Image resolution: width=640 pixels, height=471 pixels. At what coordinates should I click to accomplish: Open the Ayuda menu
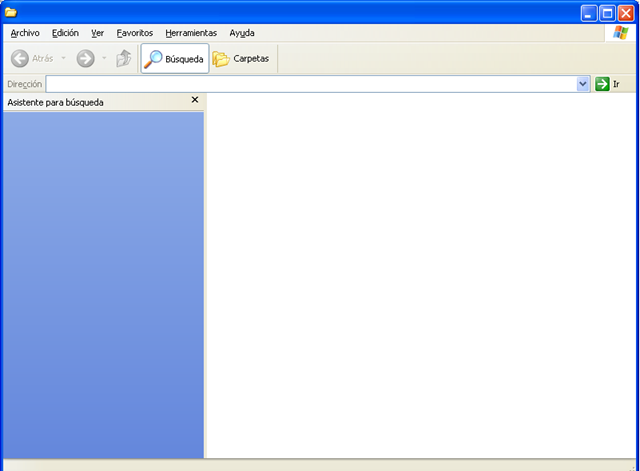(x=242, y=33)
